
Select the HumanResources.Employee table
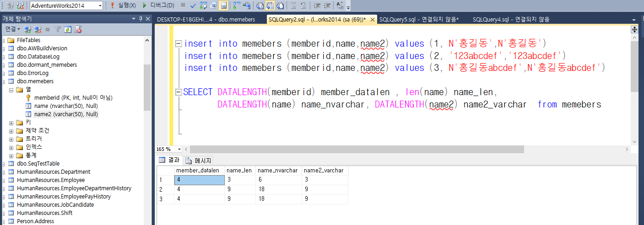pos(51,180)
